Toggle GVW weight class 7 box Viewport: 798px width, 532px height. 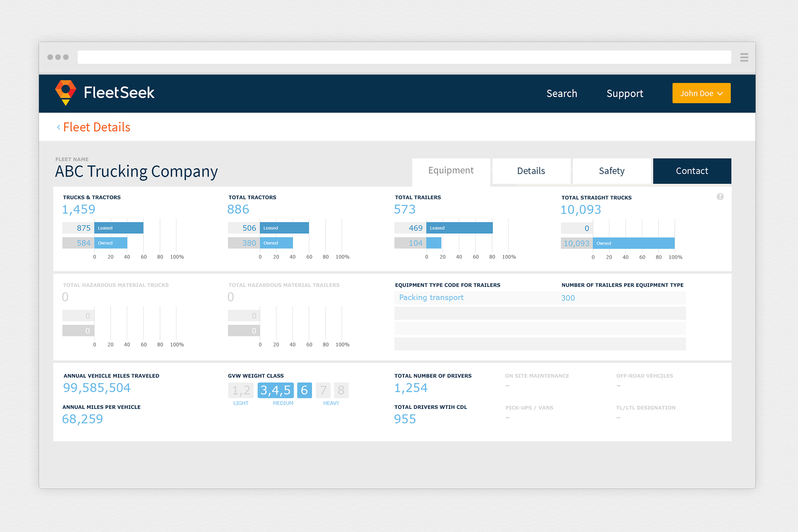(x=323, y=390)
